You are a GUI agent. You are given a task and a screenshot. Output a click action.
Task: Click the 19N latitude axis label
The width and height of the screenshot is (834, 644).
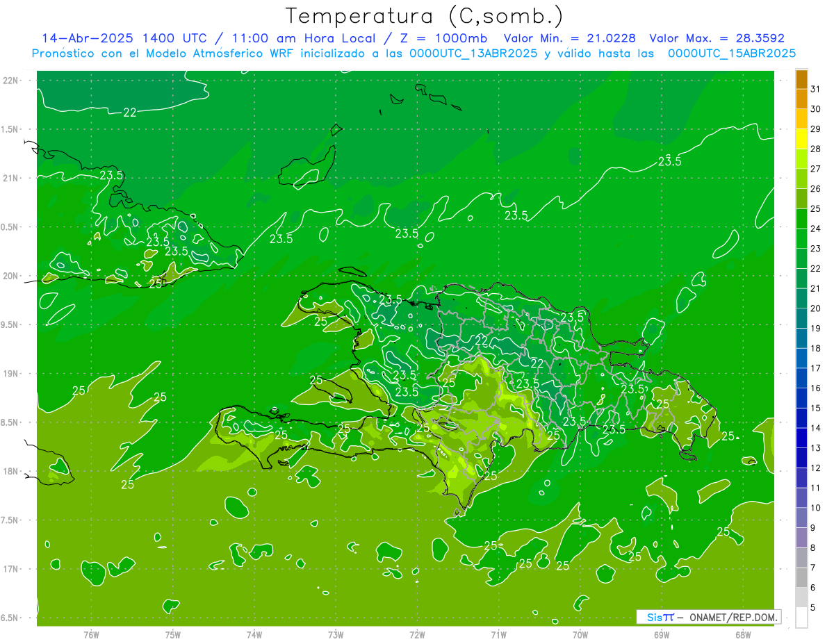point(12,374)
